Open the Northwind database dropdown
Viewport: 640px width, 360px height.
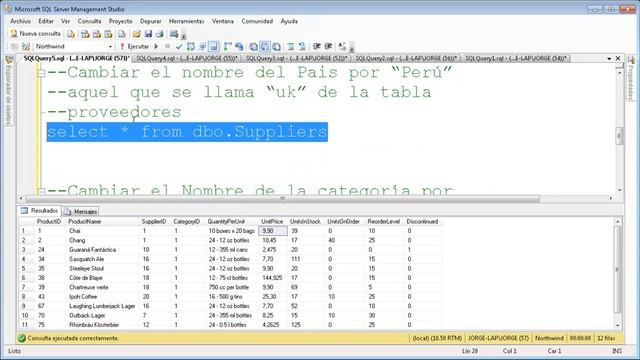point(110,47)
